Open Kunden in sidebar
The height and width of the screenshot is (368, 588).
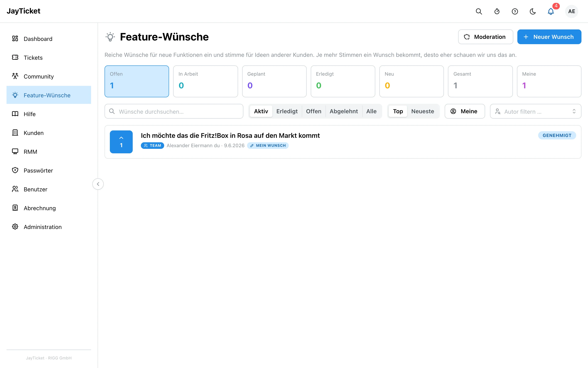49,133
